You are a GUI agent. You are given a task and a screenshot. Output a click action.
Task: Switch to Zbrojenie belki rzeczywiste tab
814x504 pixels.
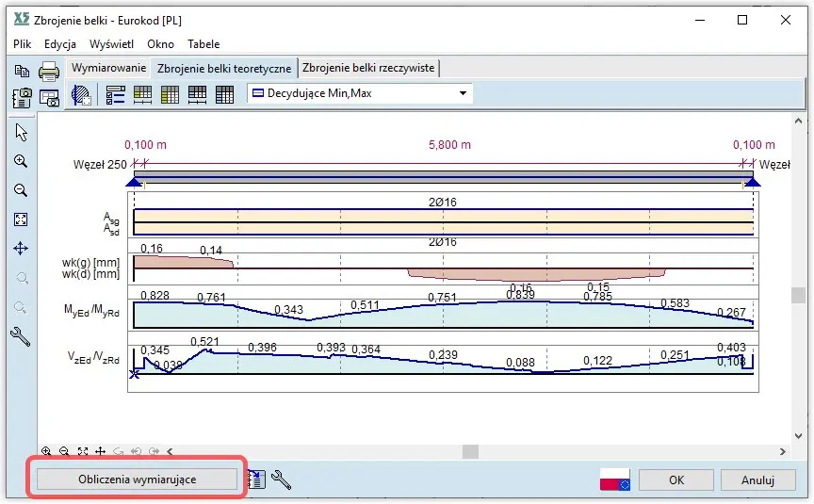(369, 68)
